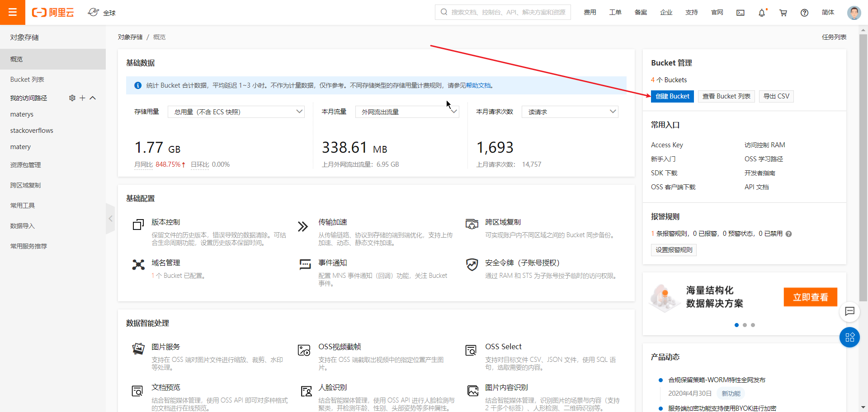The image size is (868, 412).
Task: Click the 域名管理 icon
Action: click(138, 265)
